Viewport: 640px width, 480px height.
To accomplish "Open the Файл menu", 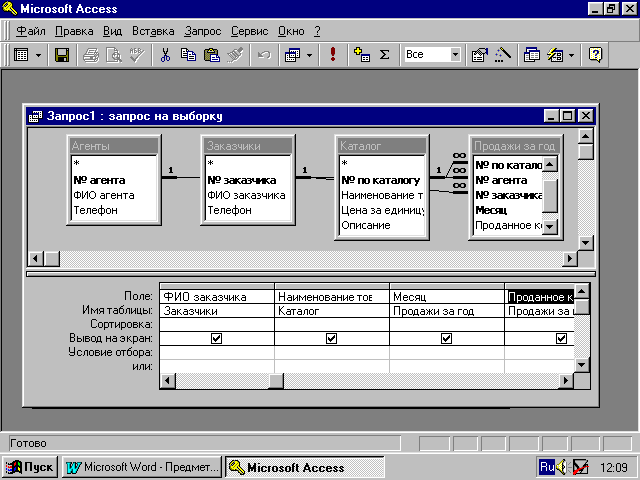I will [31, 31].
